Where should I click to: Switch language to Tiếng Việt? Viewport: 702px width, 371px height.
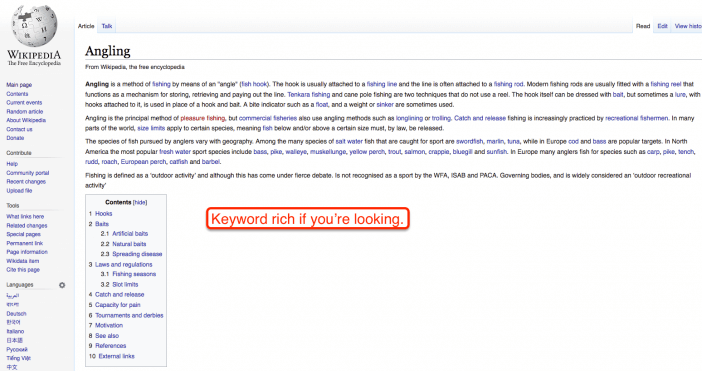[x=18, y=358]
